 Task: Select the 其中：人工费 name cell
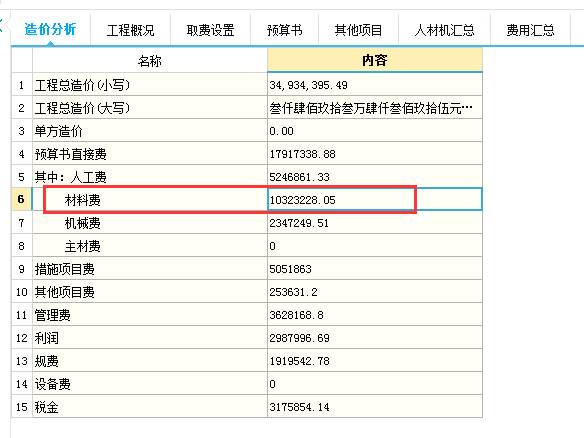pos(150,177)
